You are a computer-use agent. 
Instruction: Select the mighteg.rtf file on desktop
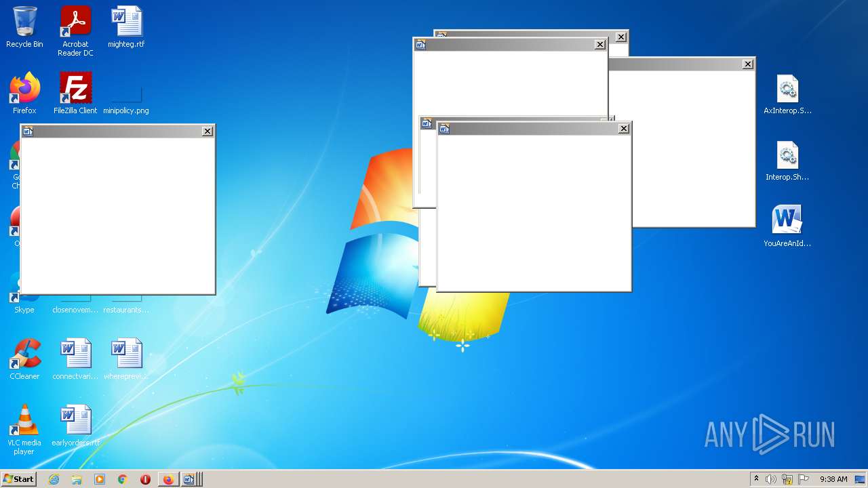point(126,27)
